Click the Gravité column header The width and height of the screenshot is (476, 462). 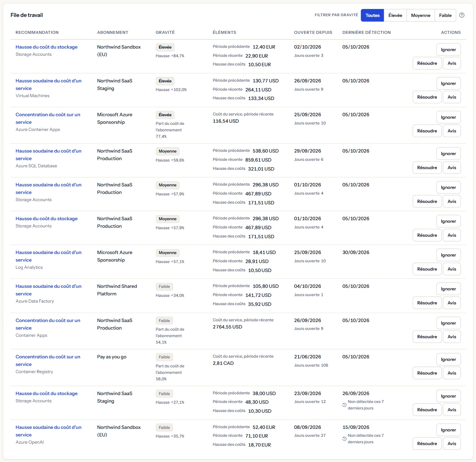tap(165, 32)
